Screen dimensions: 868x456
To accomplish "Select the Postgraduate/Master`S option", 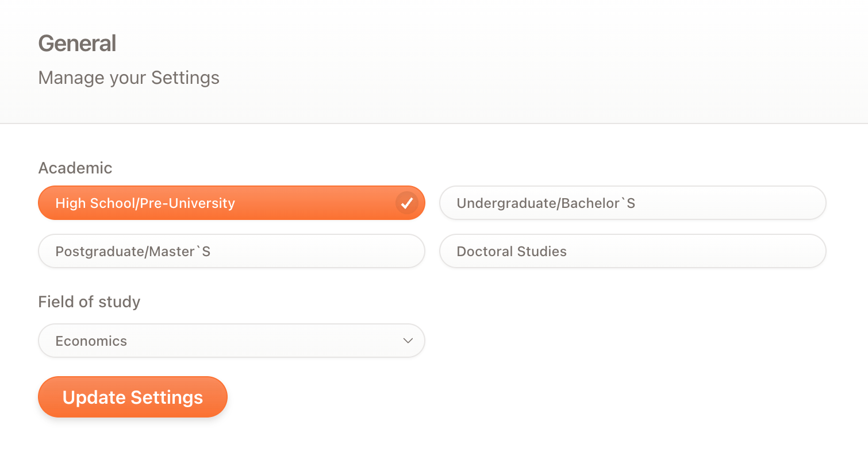I will (232, 251).
